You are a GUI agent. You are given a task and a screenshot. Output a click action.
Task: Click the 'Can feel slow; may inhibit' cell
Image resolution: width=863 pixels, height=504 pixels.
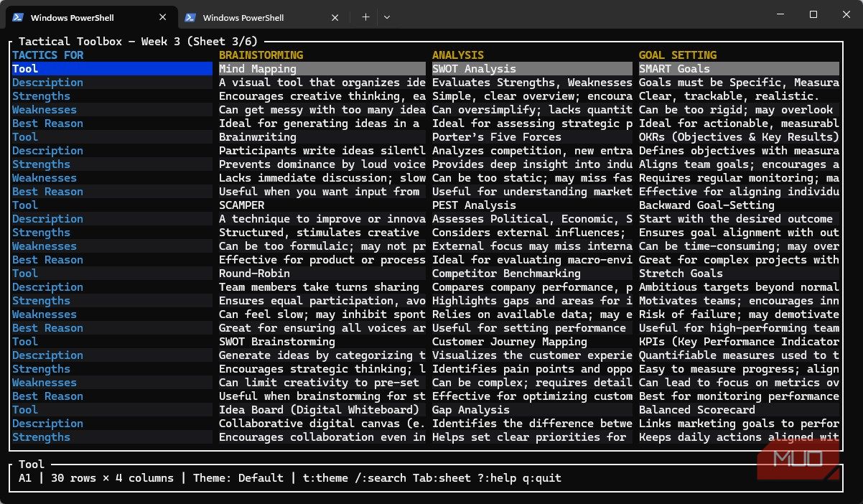coord(322,314)
